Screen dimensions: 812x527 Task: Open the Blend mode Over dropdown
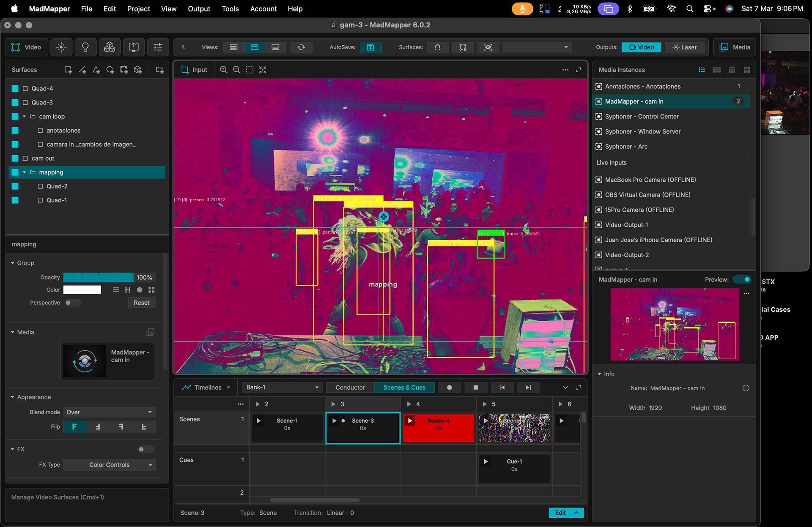click(x=109, y=412)
